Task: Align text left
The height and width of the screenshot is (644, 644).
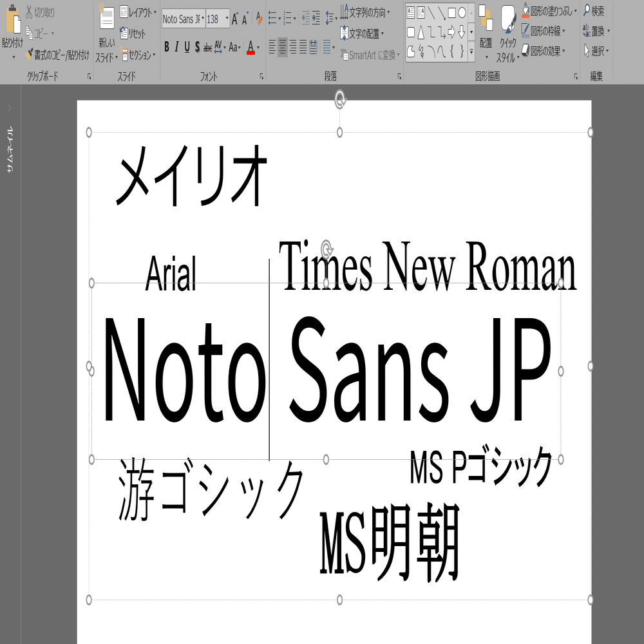Action: (272, 47)
